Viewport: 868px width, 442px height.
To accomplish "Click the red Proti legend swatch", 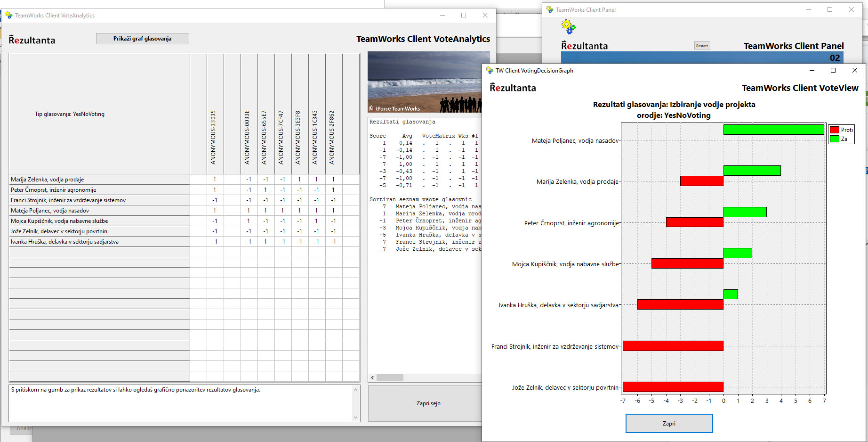I will click(835, 130).
